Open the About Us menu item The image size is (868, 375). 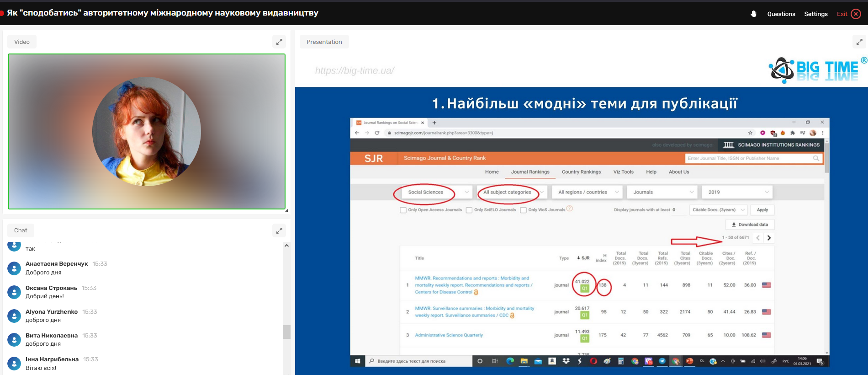tap(679, 172)
